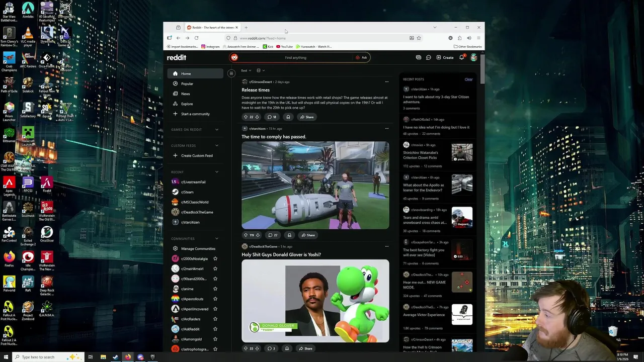Open more options for Donald Glover post

386,246
